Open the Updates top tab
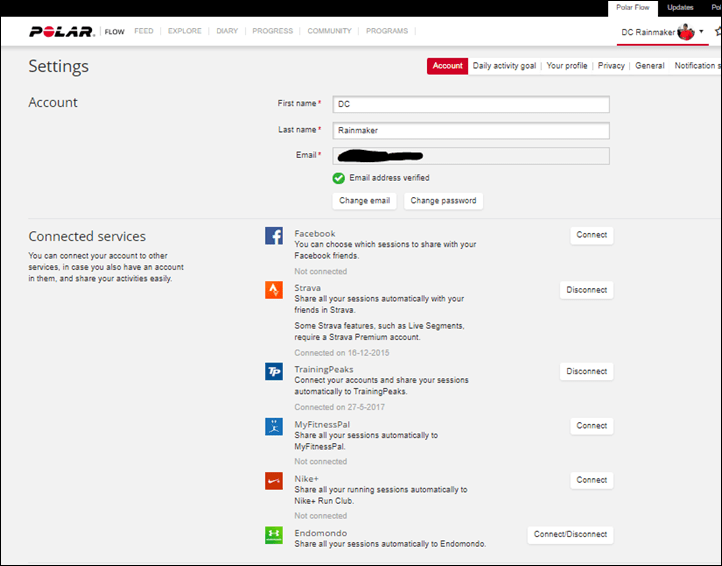 click(x=680, y=8)
